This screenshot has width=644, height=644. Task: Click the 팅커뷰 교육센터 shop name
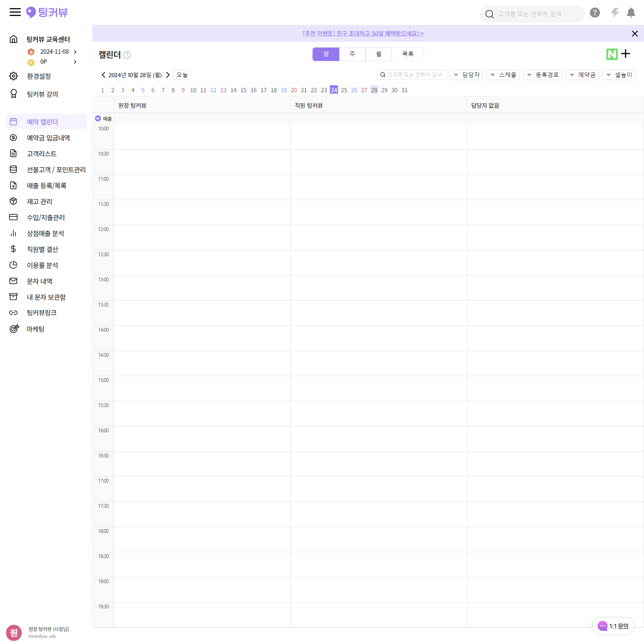click(x=48, y=39)
